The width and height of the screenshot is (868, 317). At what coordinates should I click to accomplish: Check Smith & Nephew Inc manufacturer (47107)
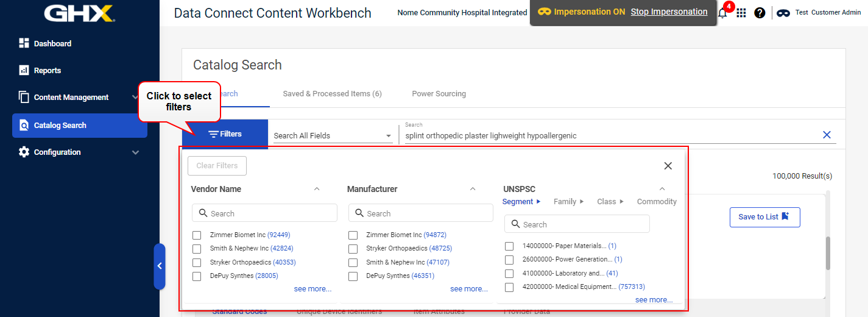(353, 263)
